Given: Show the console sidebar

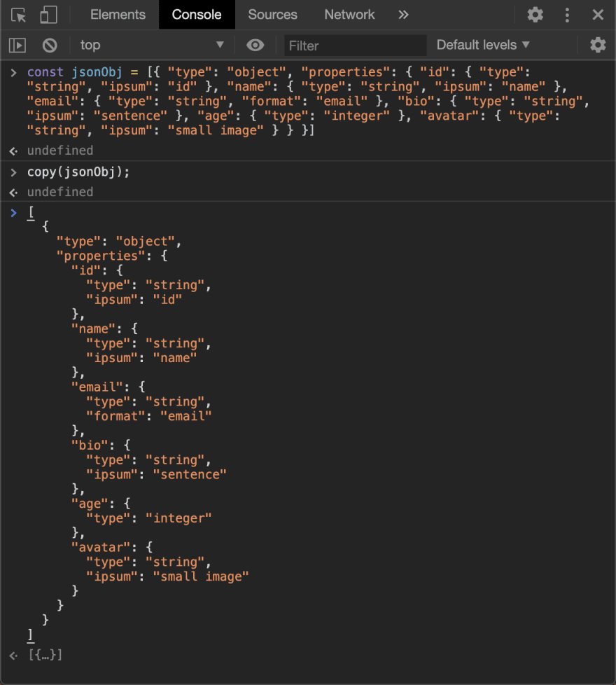Looking at the screenshot, I should (x=17, y=45).
